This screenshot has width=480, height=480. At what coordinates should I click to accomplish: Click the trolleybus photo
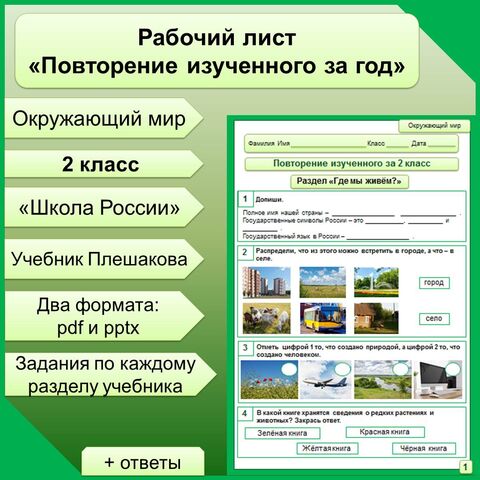pyautogui.click(x=322, y=318)
